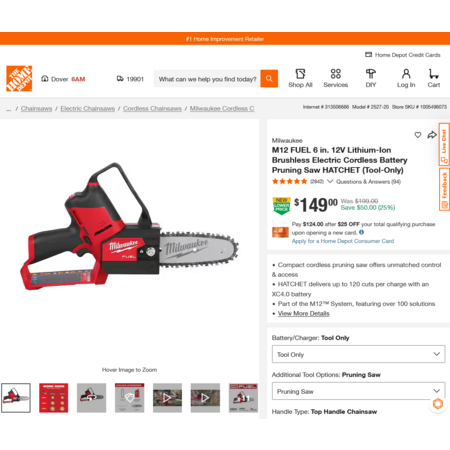Open the Live Chat side tab
This screenshot has width=450, height=450.
pyautogui.click(x=444, y=144)
